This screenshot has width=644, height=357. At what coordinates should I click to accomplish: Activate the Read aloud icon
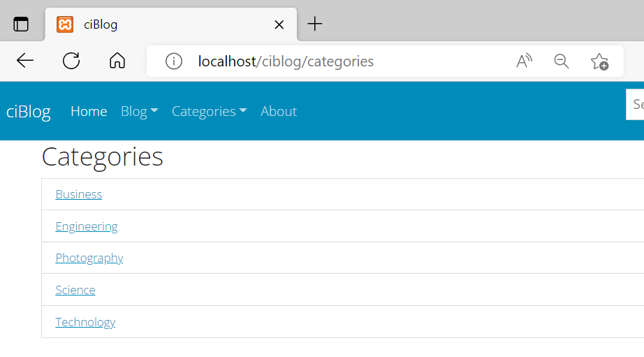click(524, 61)
